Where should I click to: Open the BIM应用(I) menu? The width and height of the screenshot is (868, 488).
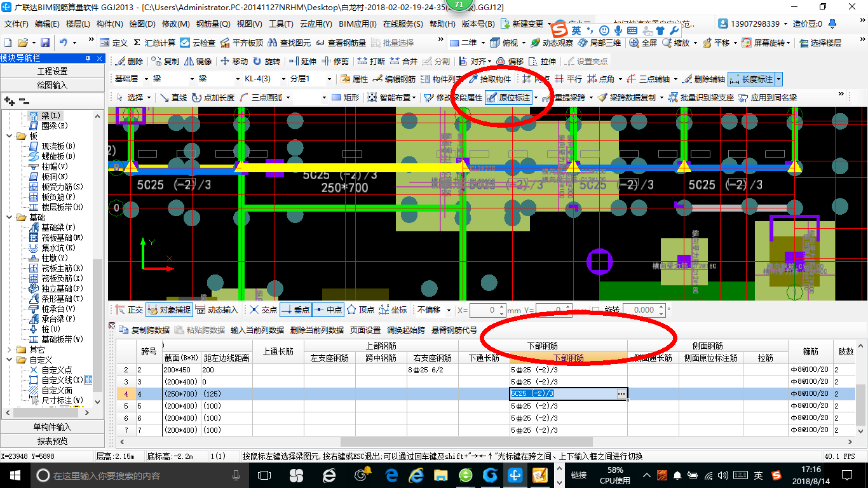point(358,24)
